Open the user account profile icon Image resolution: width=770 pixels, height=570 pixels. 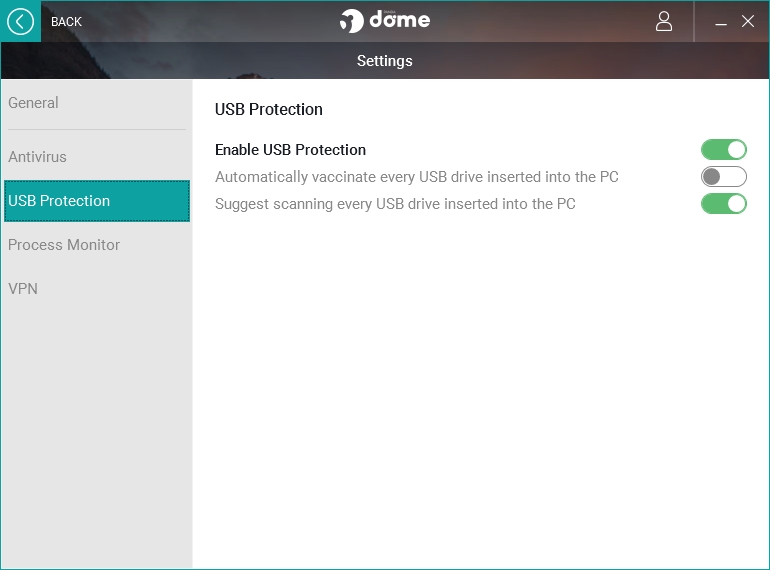(664, 21)
